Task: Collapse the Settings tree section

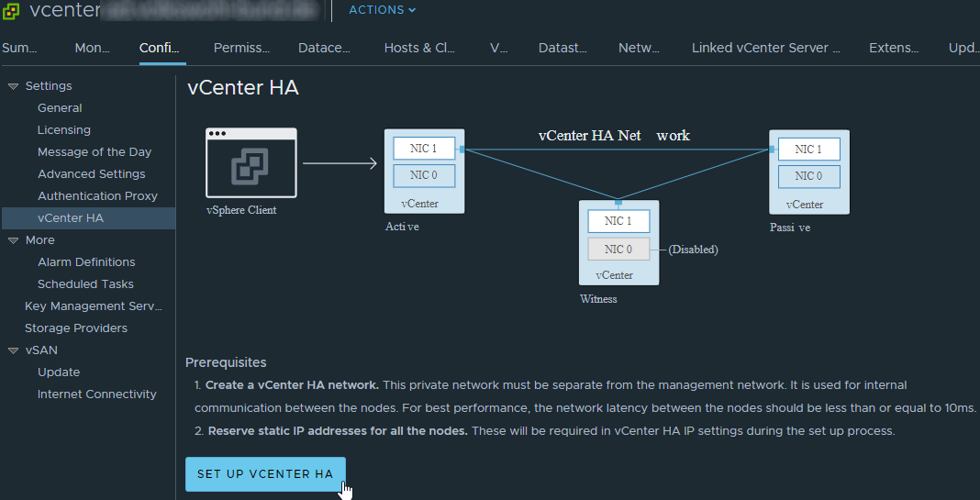Action: tap(13, 86)
